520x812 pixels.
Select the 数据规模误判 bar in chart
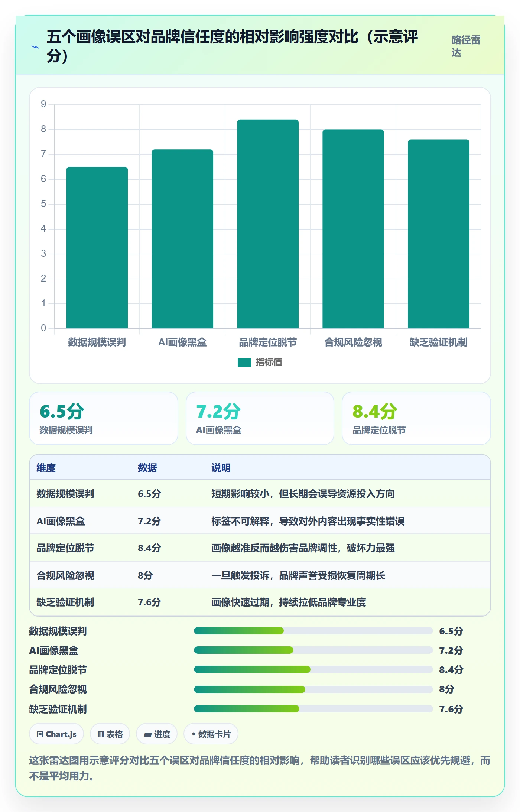(97, 248)
